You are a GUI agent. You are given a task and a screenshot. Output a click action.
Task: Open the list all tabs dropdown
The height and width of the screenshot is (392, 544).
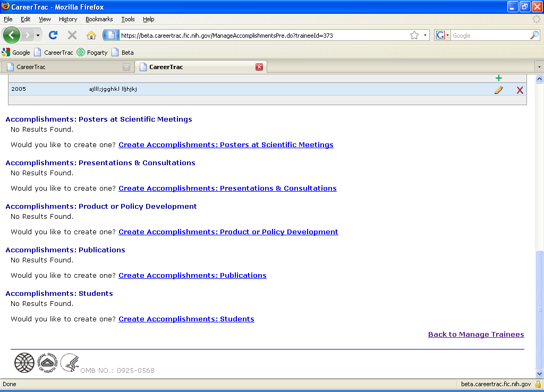[539, 67]
